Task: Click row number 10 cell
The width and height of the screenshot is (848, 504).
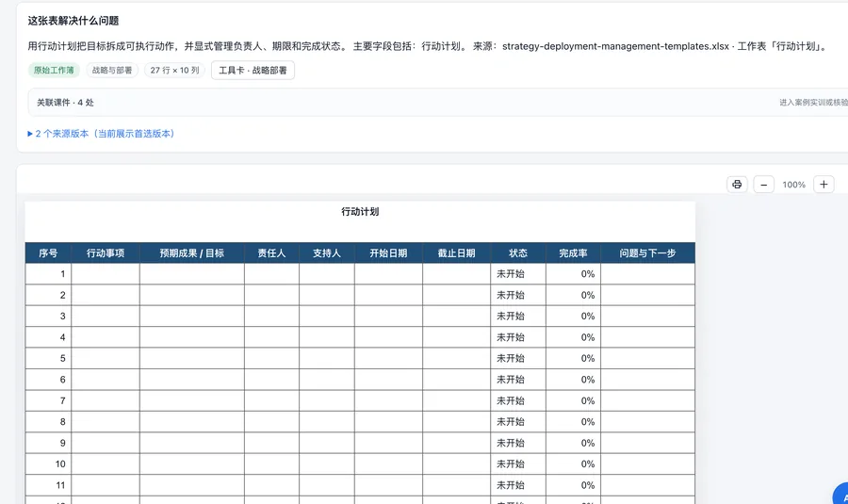Action: (48, 464)
